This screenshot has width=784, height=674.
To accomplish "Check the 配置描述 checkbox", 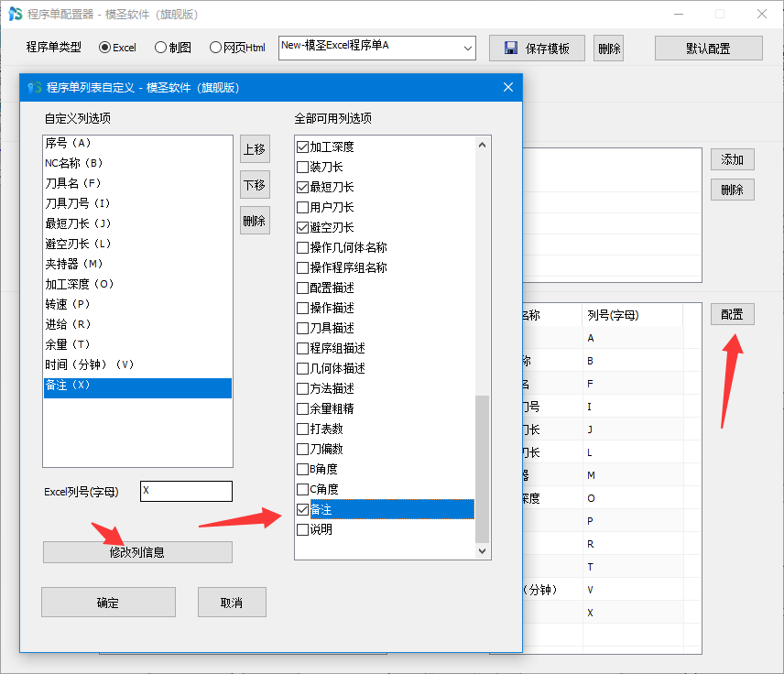I will click(302, 288).
